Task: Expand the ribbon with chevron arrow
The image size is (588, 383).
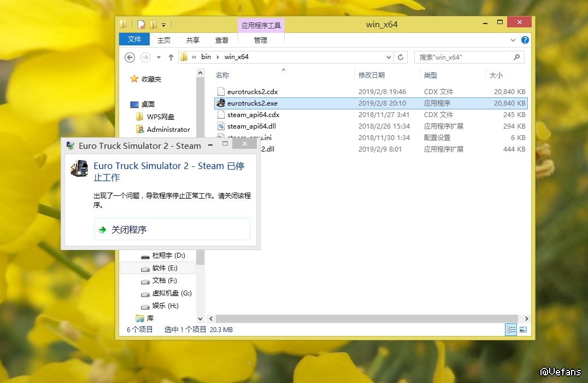Action: click(x=513, y=40)
